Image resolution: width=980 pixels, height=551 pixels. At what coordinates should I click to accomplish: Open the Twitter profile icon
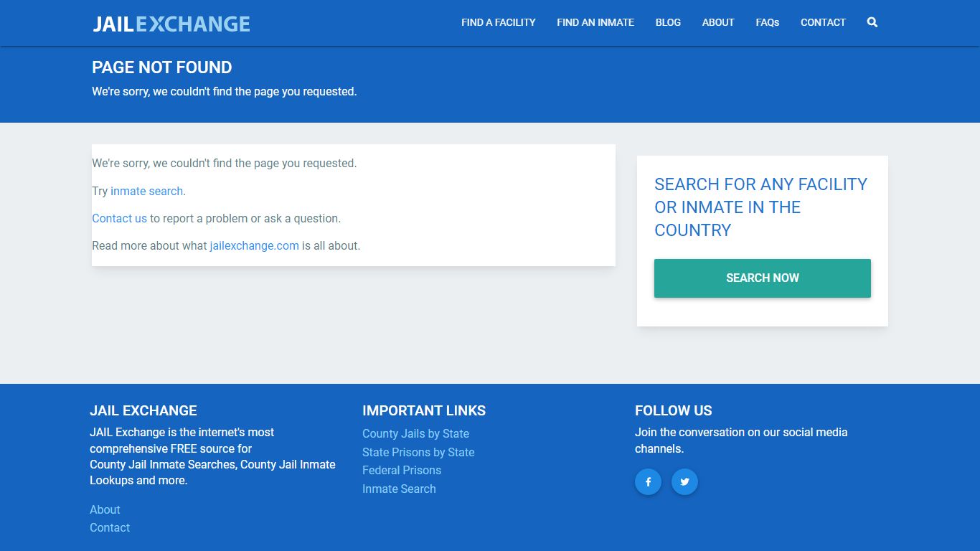point(684,481)
